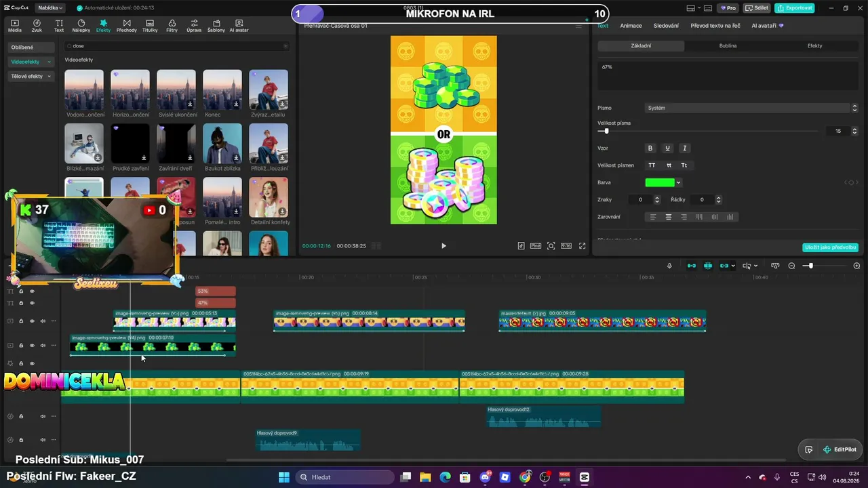Open the AI avatar panel
The image size is (868, 488).
(239, 26)
